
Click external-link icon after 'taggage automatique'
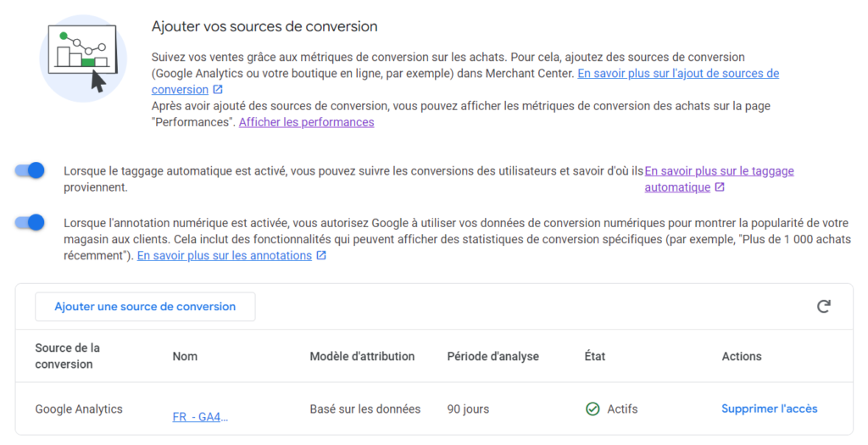(x=720, y=187)
